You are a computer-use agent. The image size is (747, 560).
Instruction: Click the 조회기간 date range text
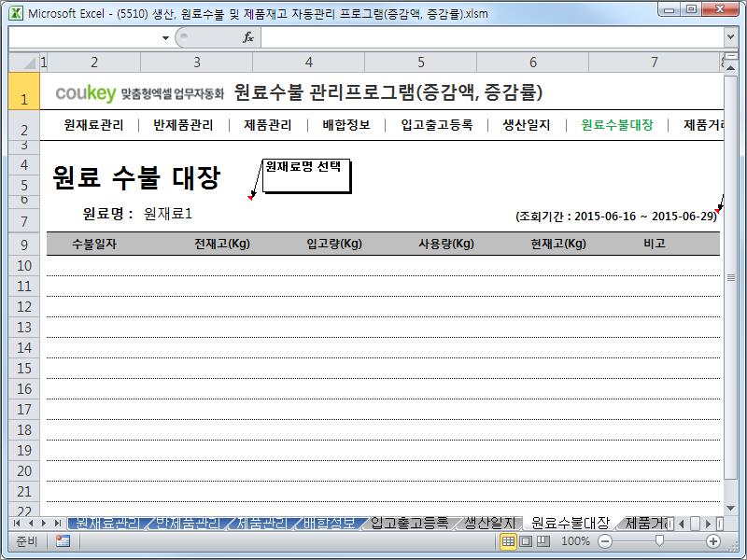click(x=616, y=217)
